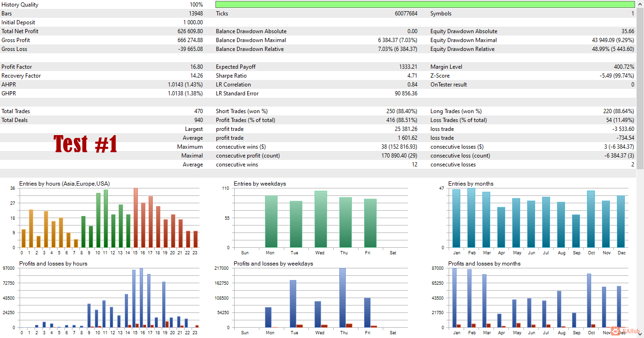Click hour 16 bar in Profits and losses by hours
Viewport: 644px width, 338px height.
click(141, 297)
